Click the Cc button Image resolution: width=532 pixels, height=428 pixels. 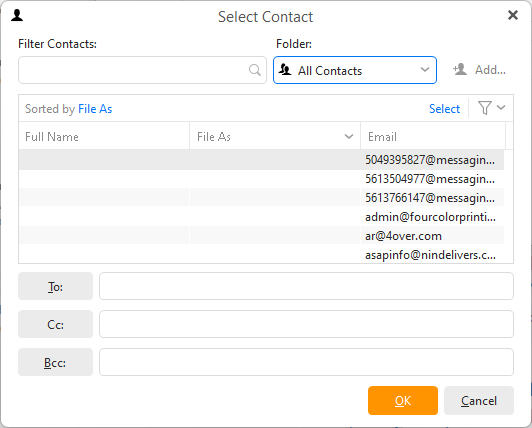(55, 324)
